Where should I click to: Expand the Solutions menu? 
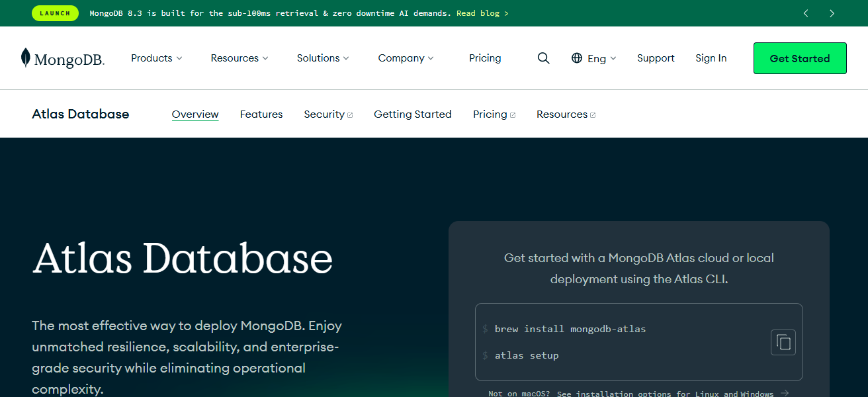tap(323, 58)
